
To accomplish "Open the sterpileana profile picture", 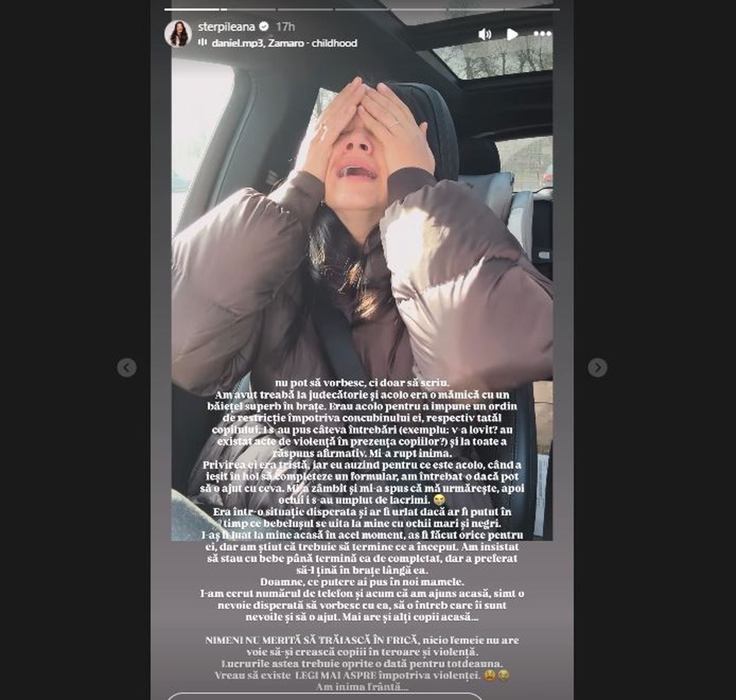I will (x=178, y=33).
